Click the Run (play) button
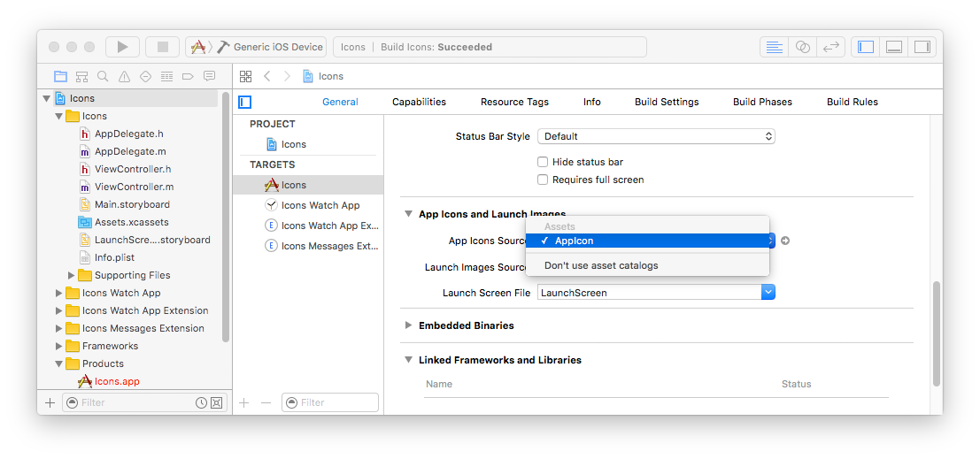980x459 pixels. [x=122, y=47]
